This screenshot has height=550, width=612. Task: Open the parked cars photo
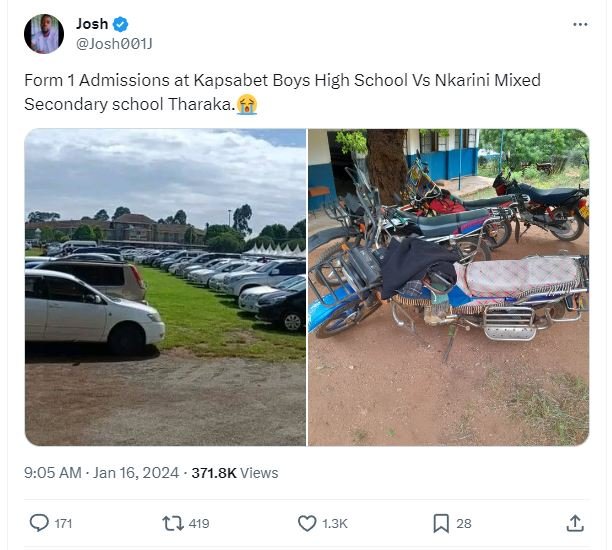[165, 287]
